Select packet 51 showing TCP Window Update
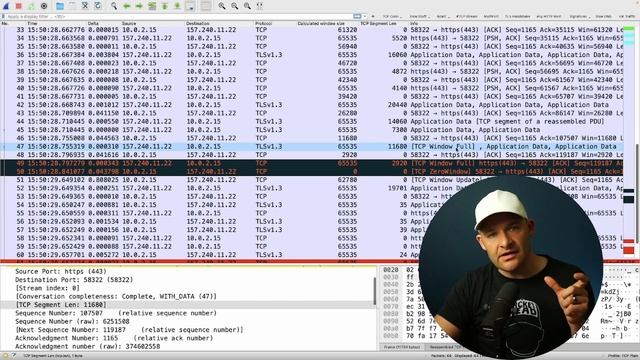640x360 pixels. [x=312, y=180]
